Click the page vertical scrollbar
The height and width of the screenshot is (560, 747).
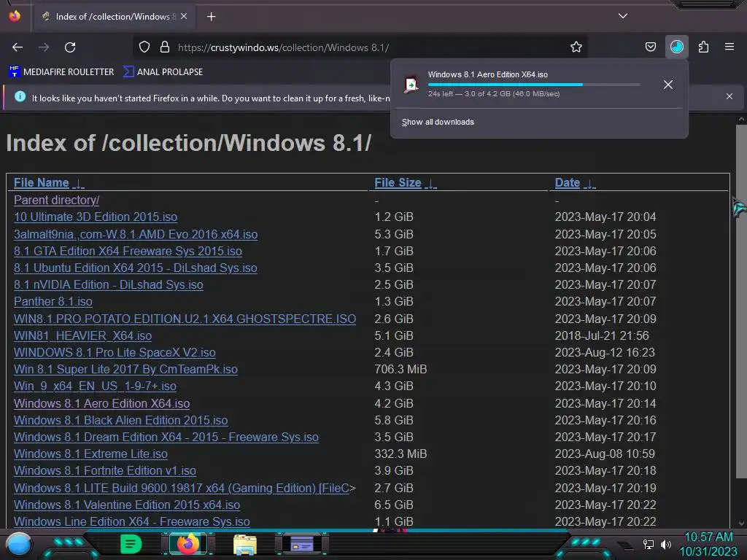point(741,301)
